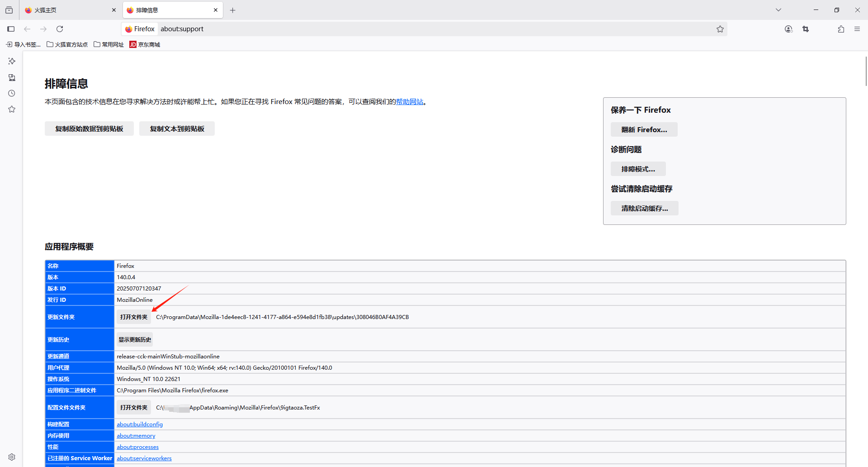
Task: Select Windows_NT 10.0 22621 value
Action: 149,379
